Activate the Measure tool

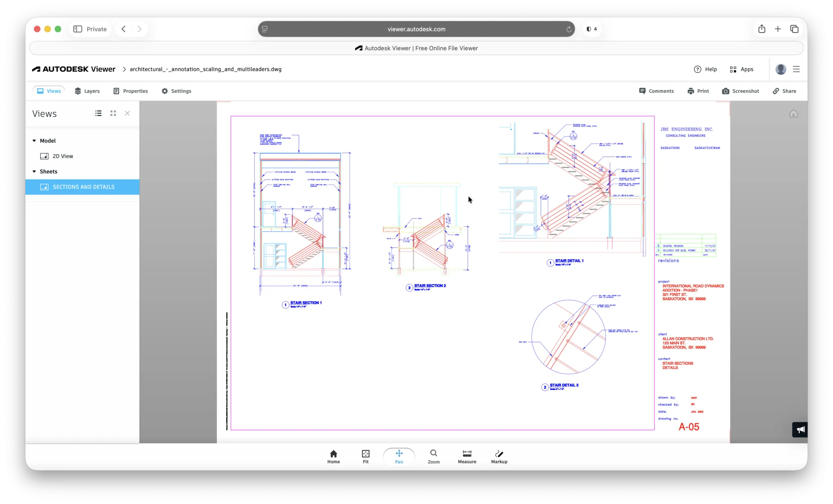tap(467, 456)
